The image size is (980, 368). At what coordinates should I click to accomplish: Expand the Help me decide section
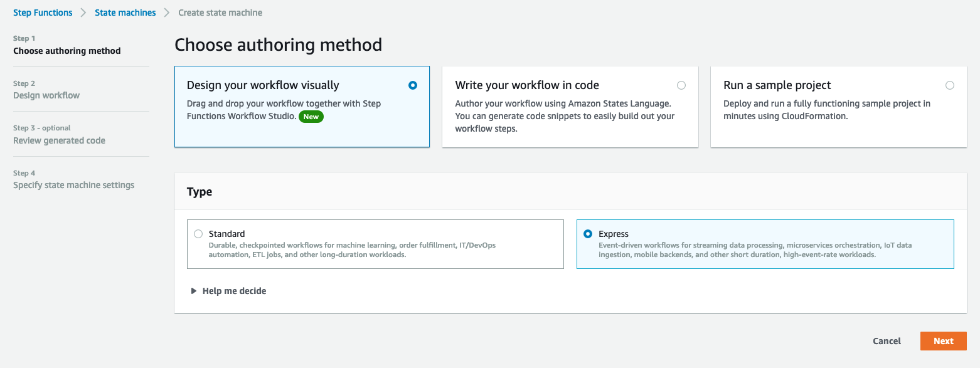[x=234, y=291]
